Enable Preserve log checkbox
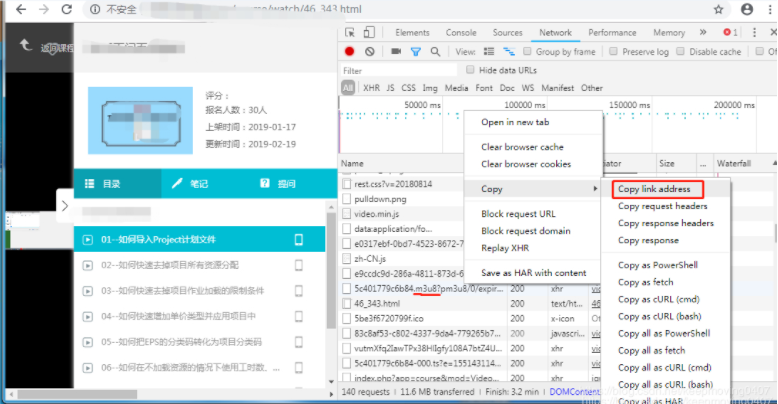 [613, 52]
